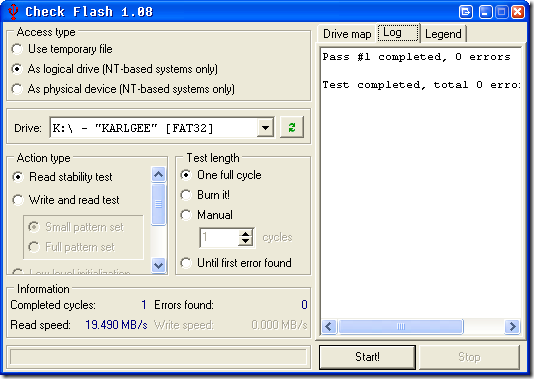
Task: Click 'Pass #1 completed, 0 errors' log line
Action: (417, 57)
